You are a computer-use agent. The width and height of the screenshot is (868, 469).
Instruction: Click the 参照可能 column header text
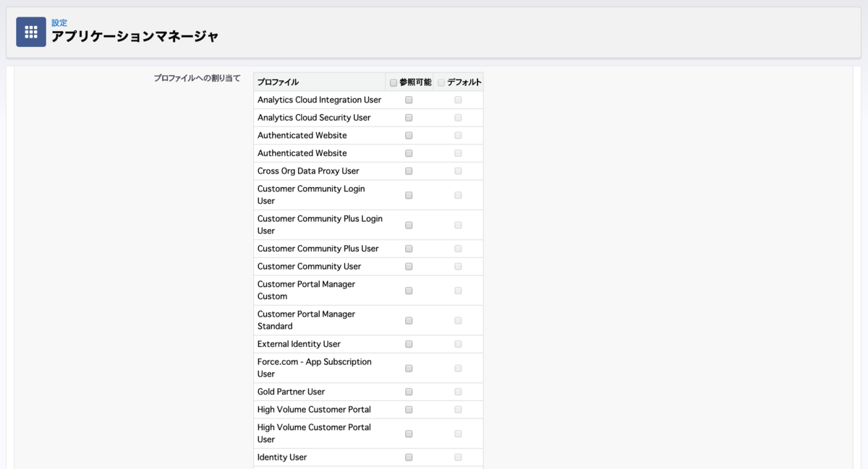pos(415,82)
